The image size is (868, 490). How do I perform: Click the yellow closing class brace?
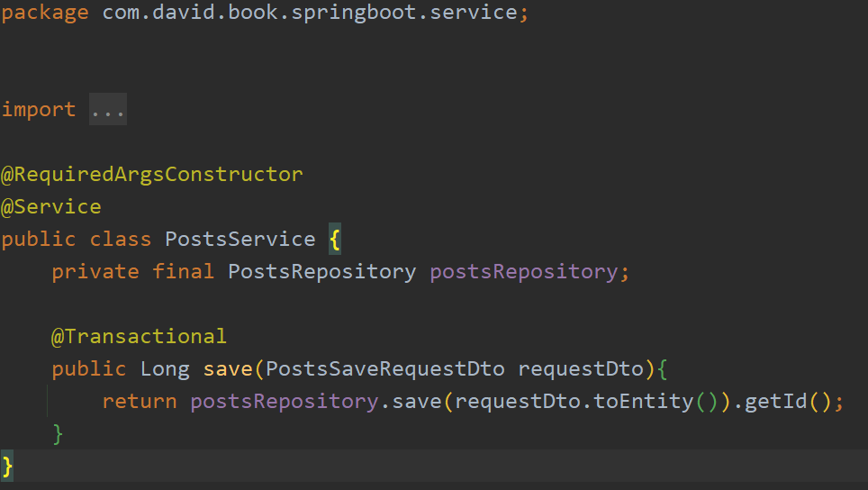pos(7,467)
